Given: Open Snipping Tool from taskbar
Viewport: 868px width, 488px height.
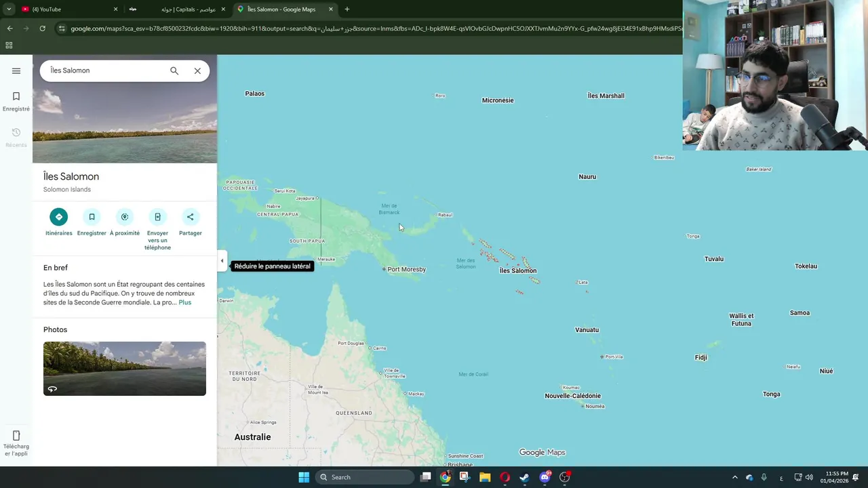Looking at the screenshot, I should coord(465,477).
